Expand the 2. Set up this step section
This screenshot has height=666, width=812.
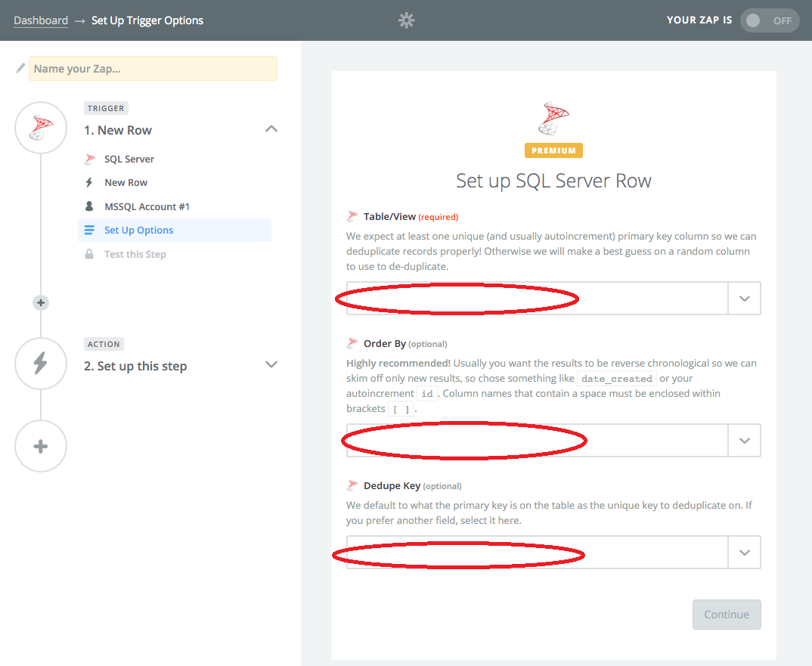click(x=271, y=364)
